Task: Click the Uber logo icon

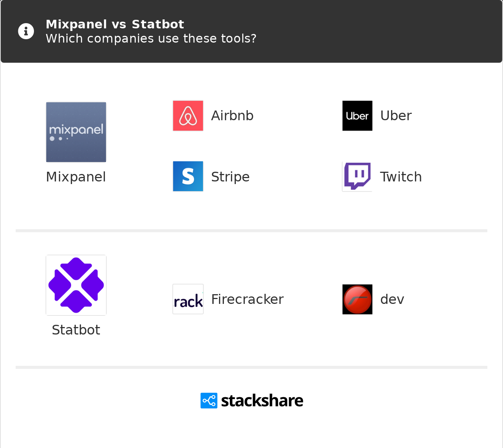Action: [x=357, y=116]
